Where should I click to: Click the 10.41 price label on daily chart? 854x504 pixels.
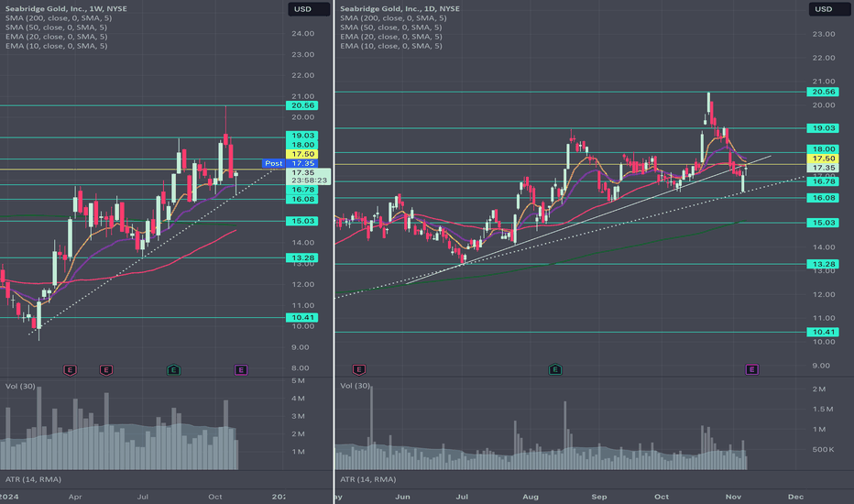823,332
